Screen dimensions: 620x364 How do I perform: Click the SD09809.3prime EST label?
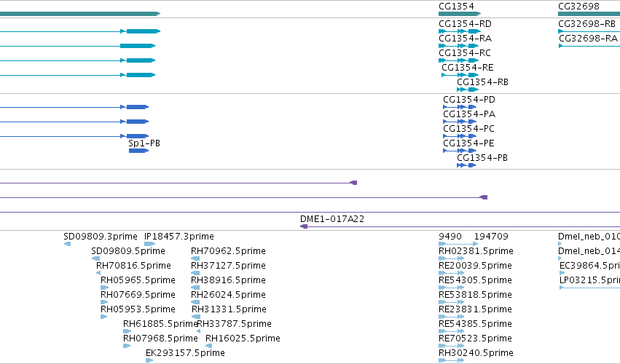pos(101,237)
